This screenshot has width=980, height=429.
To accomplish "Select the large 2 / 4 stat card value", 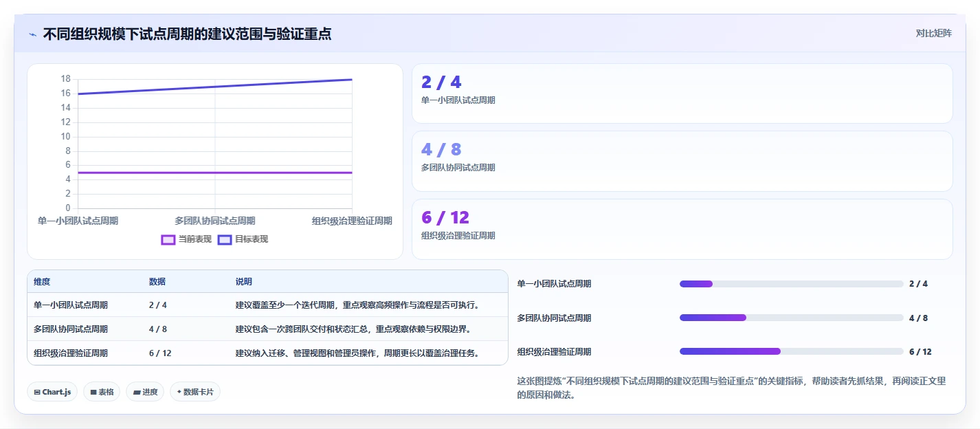I will tap(441, 82).
